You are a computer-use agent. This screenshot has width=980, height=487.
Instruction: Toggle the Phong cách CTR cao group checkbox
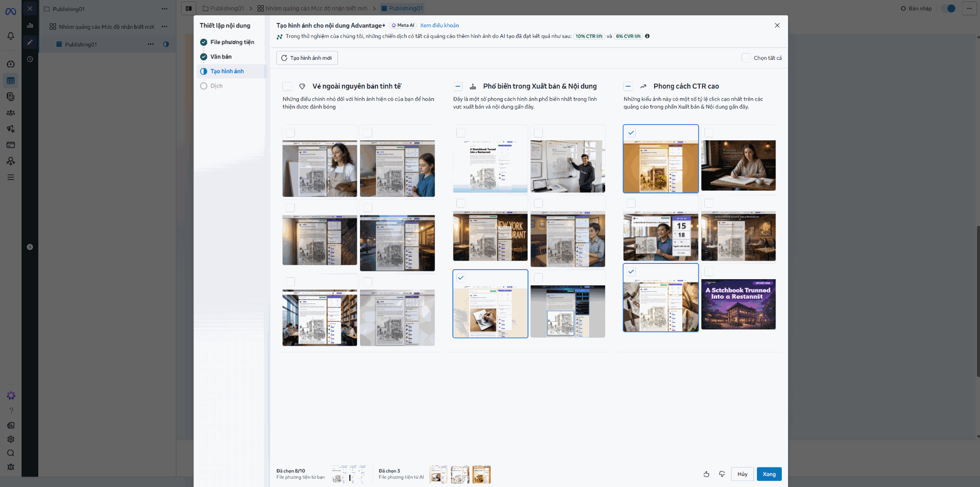628,86
